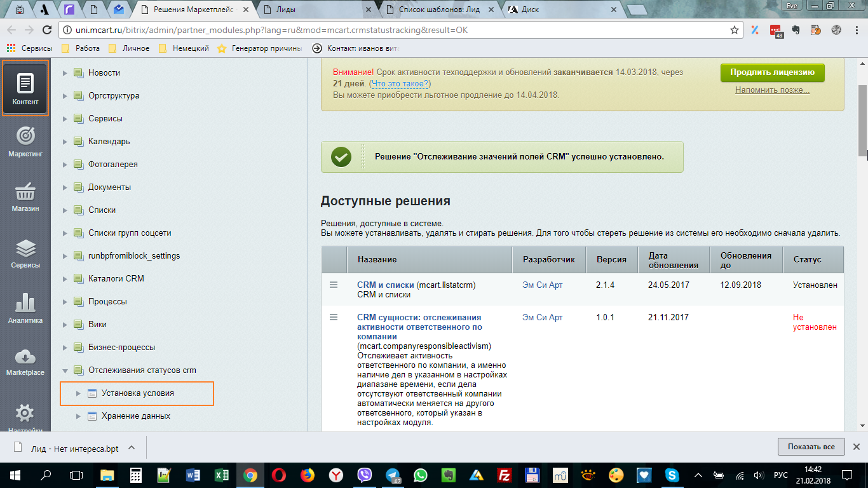Image resolution: width=868 pixels, height=488 pixels.
Task: Switch to the Список шаблонов: Лид tab
Action: click(440, 10)
